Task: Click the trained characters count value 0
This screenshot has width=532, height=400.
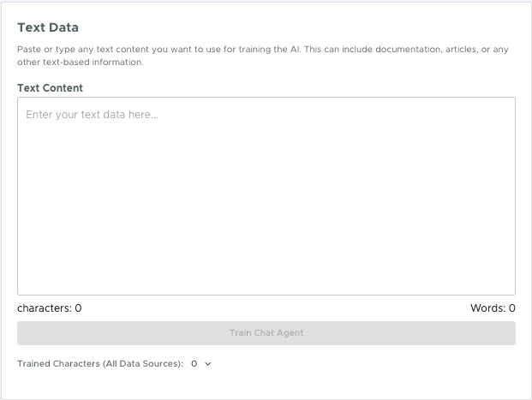Action: [194, 364]
